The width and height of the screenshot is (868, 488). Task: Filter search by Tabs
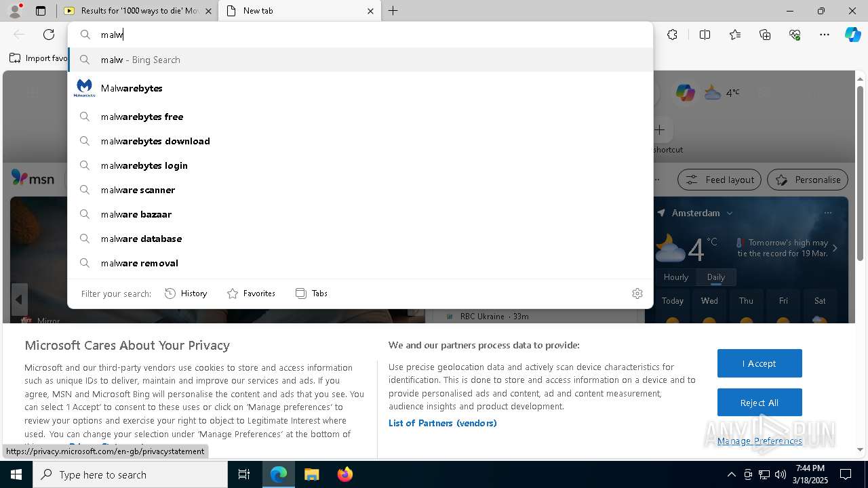click(311, 293)
